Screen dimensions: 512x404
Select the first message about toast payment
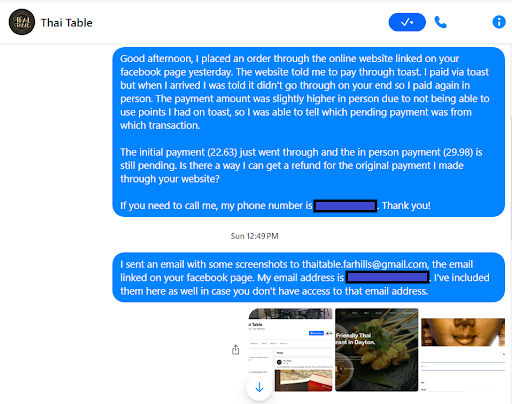point(309,132)
